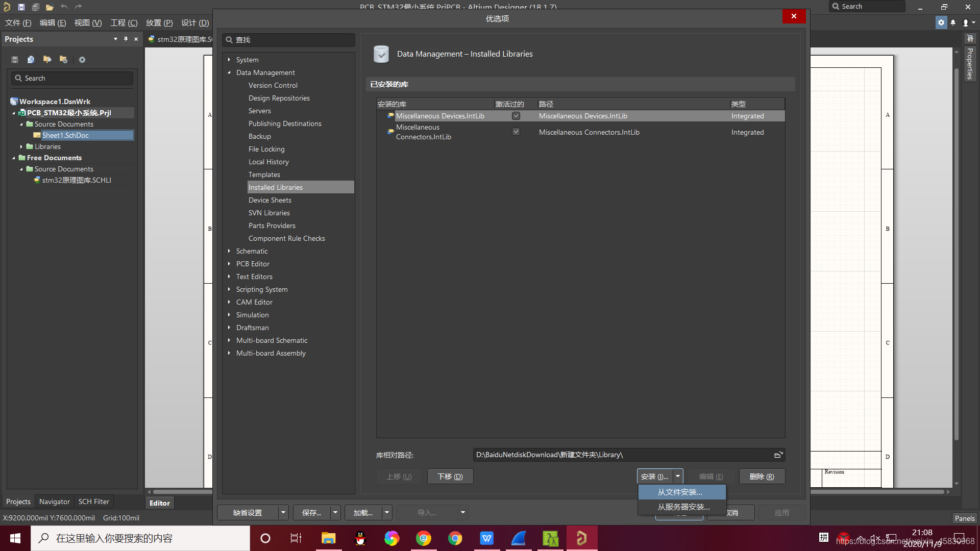Click the preferences gear icon top right
This screenshot has width=980, height=551.
tap(941, 22)
